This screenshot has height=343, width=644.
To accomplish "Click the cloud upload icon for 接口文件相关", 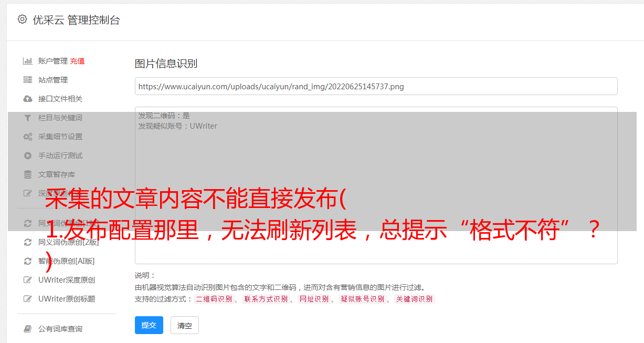I will tap(28, 99).
